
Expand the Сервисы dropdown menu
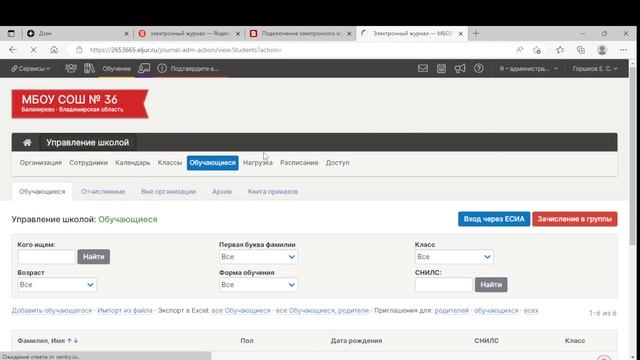(31, 69)
